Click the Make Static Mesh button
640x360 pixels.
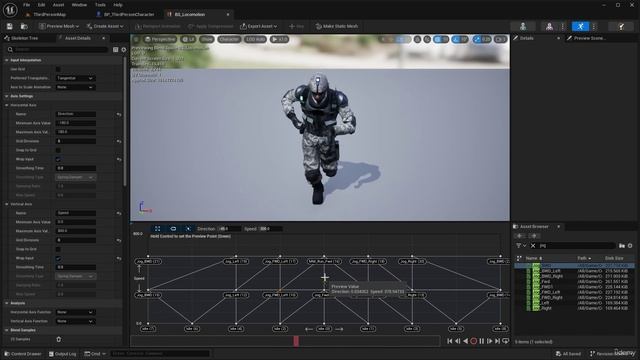[337, 26]
